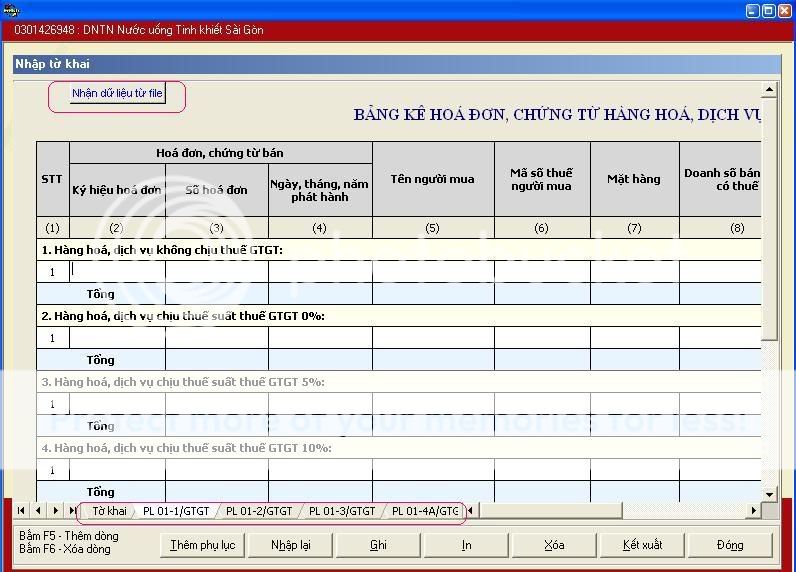
Task: Click previous sheet navigation arrow
Action: tap(39, 511)
